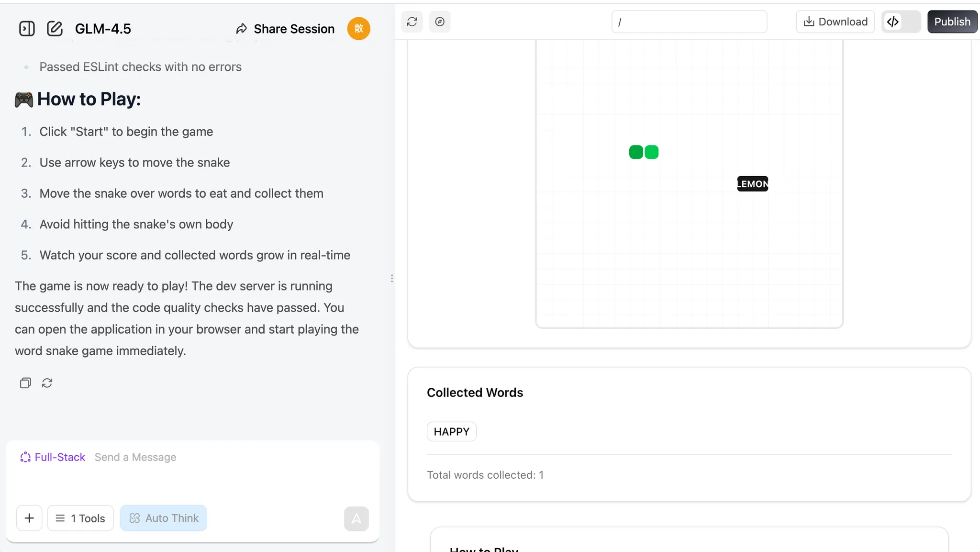Start a new chat with edit icon
The height and width of the screenshot is (552, 980).
(x=55, y=29)
